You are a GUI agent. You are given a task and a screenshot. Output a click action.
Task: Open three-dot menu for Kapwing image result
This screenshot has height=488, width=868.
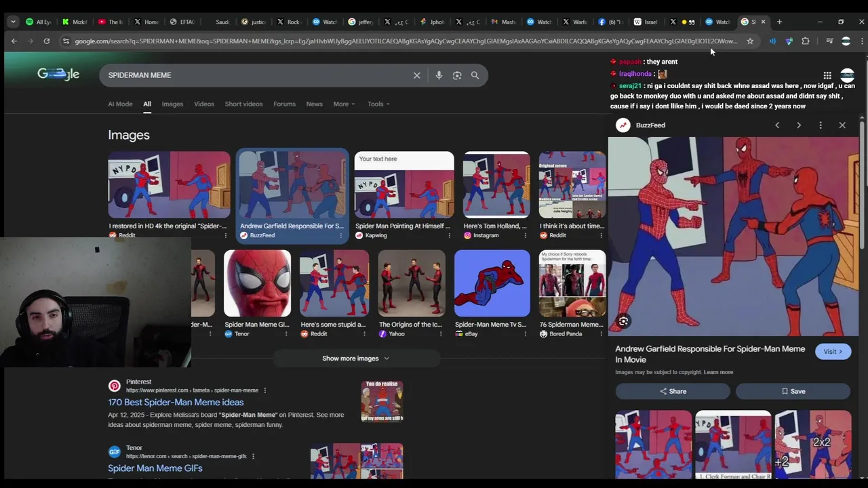(449, 235)
